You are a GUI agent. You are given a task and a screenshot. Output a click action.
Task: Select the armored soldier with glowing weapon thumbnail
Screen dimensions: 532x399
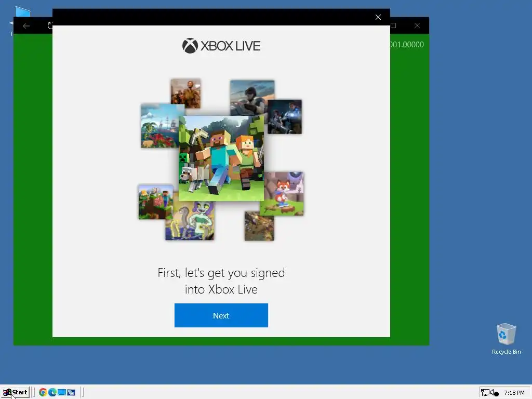tap(284, 117)
